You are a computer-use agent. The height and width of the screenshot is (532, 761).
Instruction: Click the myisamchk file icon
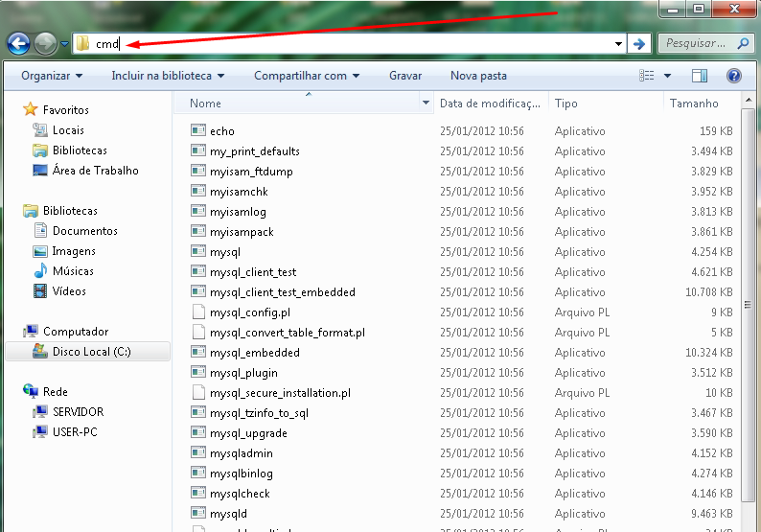pos(198,191)
